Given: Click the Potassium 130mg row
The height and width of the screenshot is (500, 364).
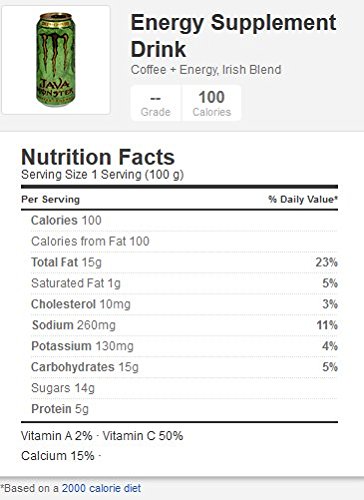Looking at the screenshot, I should 184,346.
